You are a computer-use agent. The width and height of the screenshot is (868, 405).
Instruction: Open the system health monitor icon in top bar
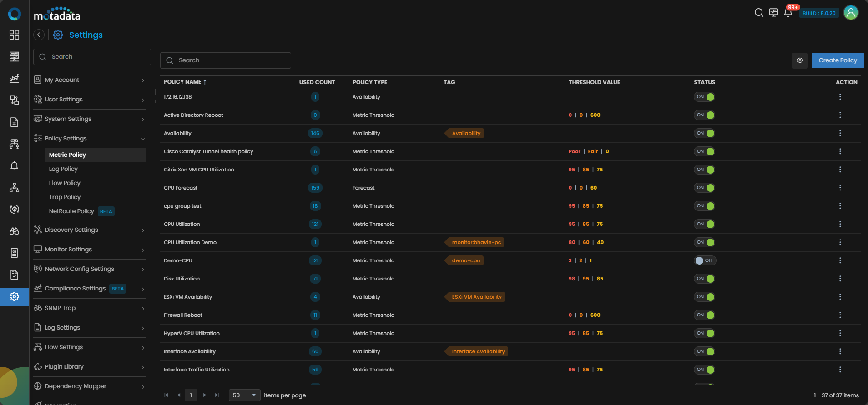[773, 13]
